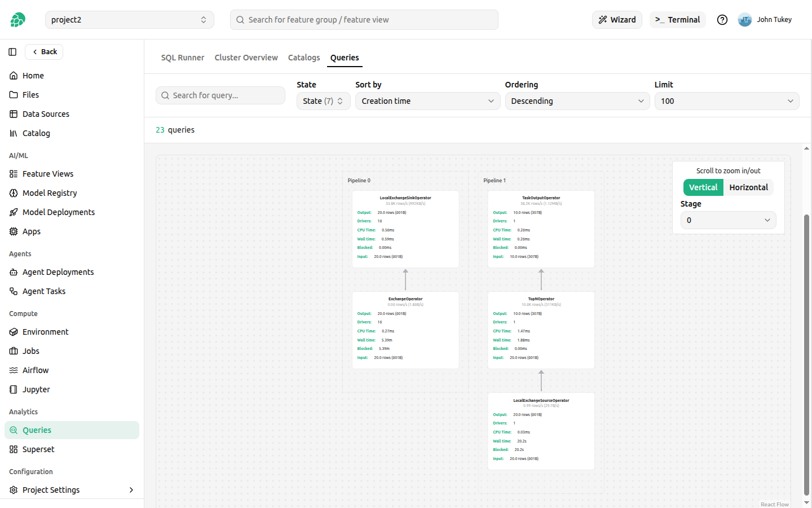Click the Superset icon
The image size is (812, 508).
14,449
